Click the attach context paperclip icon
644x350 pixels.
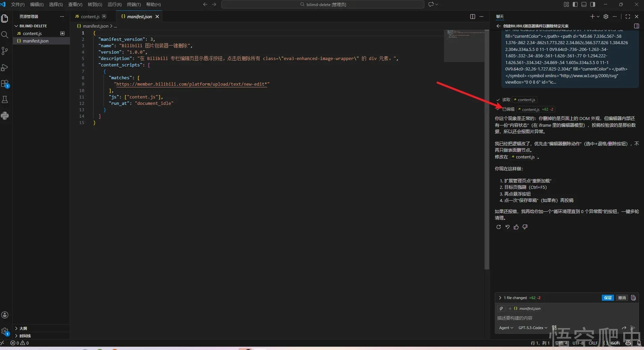click(501, 309)
